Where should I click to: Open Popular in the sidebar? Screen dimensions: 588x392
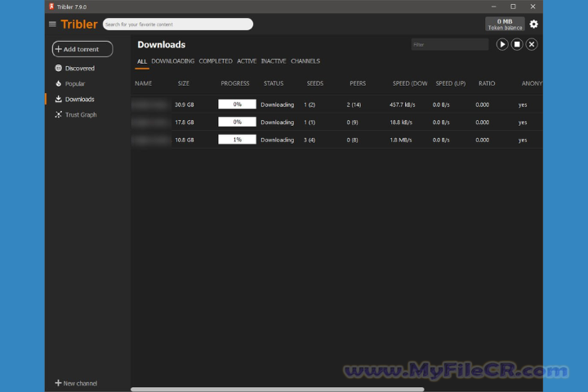point(69,83)
